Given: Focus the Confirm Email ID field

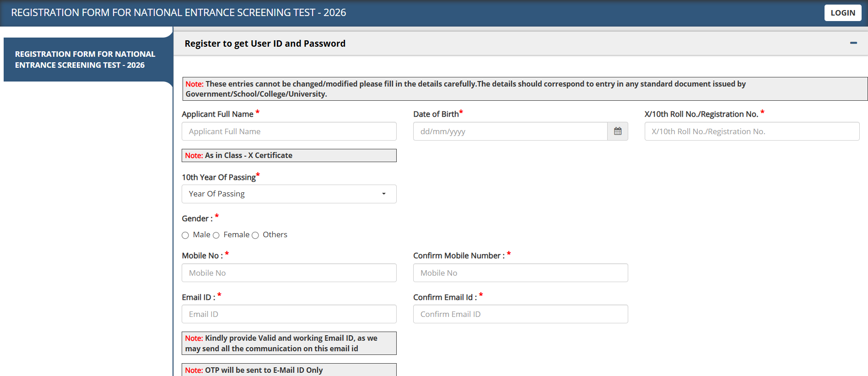Looking at the screenshot, I should pyautogui.click(x=520, y=314).
